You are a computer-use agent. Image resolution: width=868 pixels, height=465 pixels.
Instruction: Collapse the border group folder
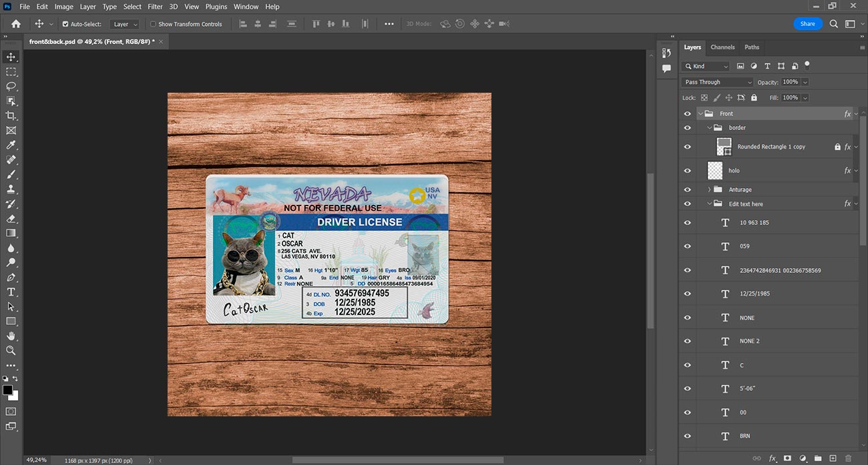[x=709, y=128]
